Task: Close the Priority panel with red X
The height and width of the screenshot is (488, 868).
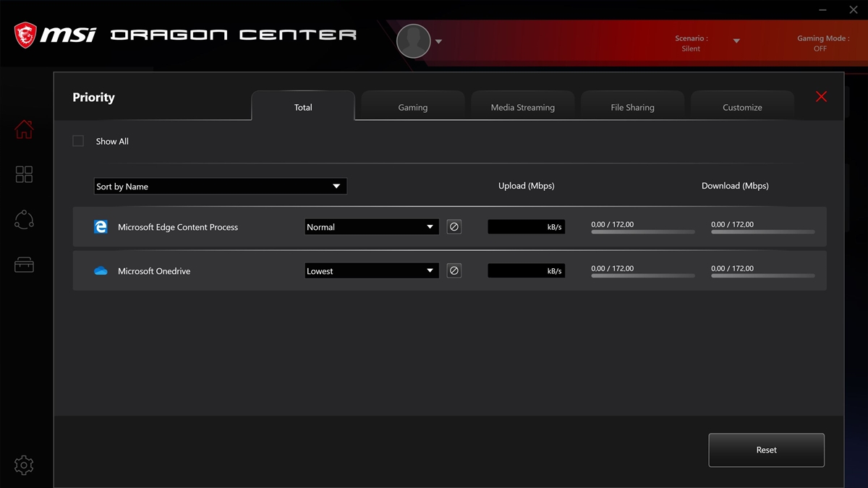Action: (x=821, y=97)
